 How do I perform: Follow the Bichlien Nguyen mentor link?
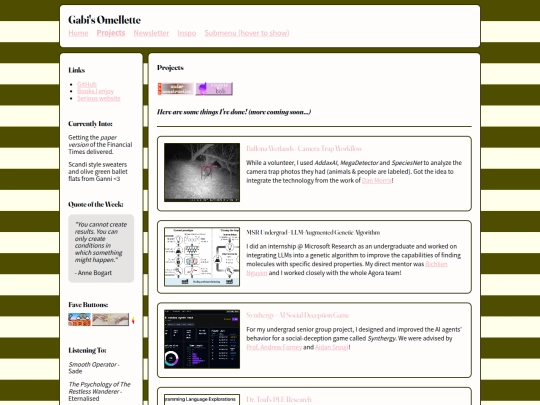tap(436, 264)
